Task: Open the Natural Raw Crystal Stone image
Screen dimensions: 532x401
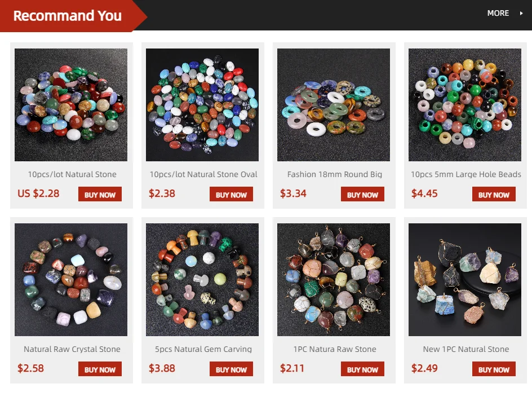Action: click(x=71, y=279)
